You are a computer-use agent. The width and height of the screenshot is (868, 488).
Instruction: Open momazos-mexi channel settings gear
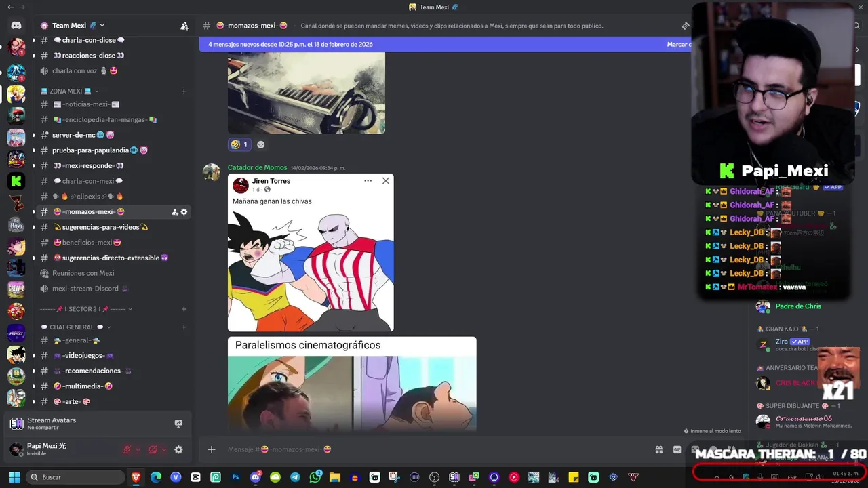[x=184, y=212]
